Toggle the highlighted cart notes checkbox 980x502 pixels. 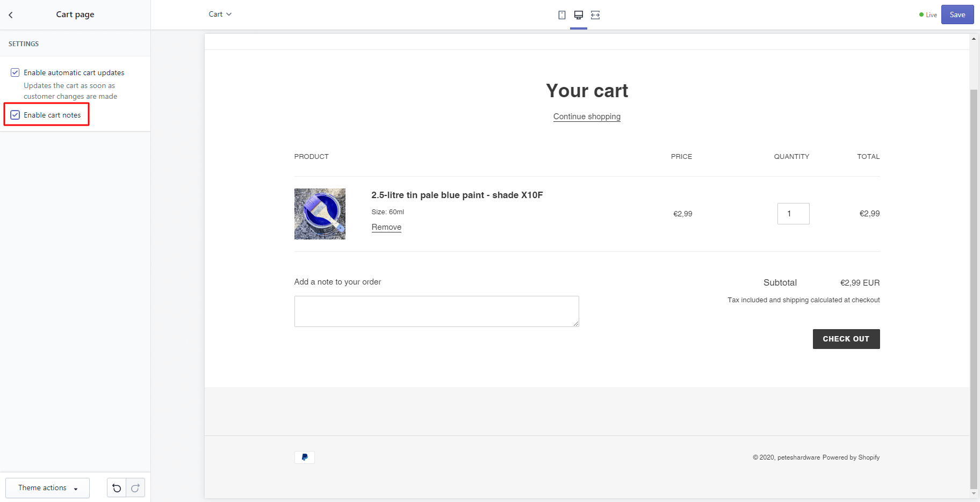click(15, 114)
